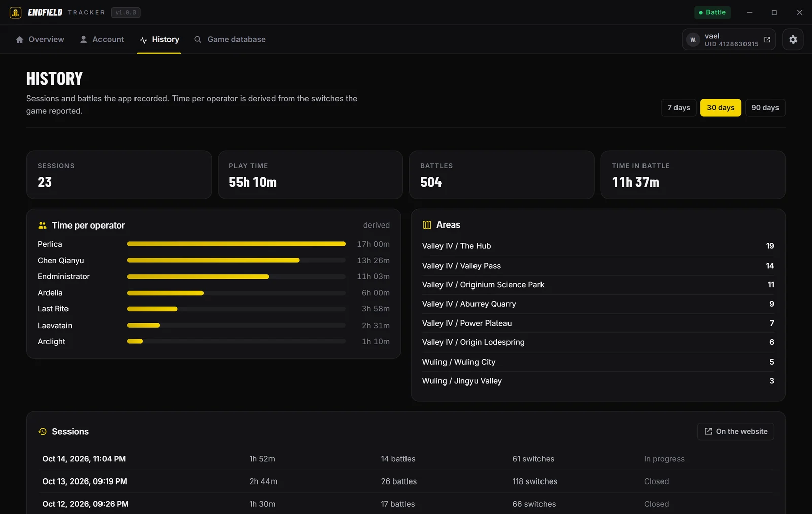Image resolution: width=812 pixels, height=514 pixels.
Task: Select the 30 days range filter
Action: (721, 108)
